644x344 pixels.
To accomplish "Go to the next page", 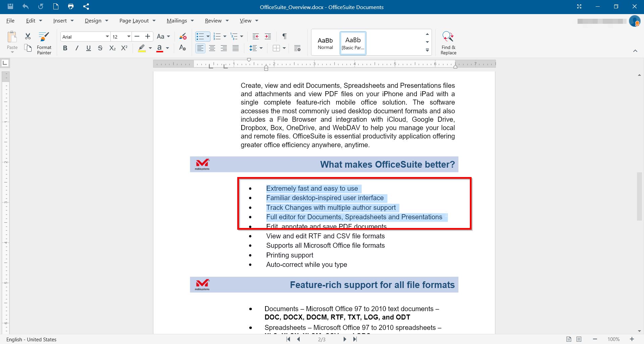I will tap(345, 339).
